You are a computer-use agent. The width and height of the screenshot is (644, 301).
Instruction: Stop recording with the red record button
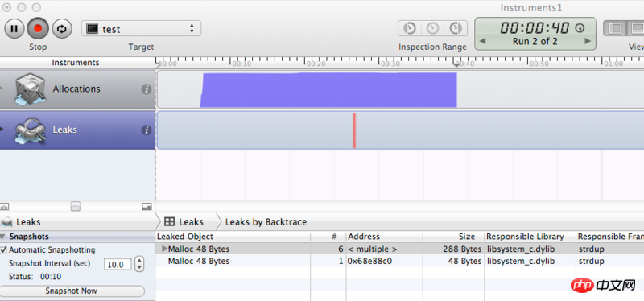coord(38,29)
